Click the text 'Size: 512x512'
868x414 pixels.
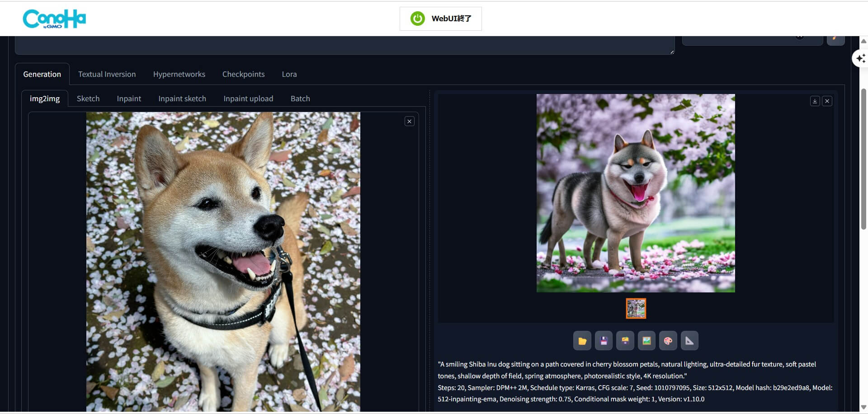click(712, 388)
